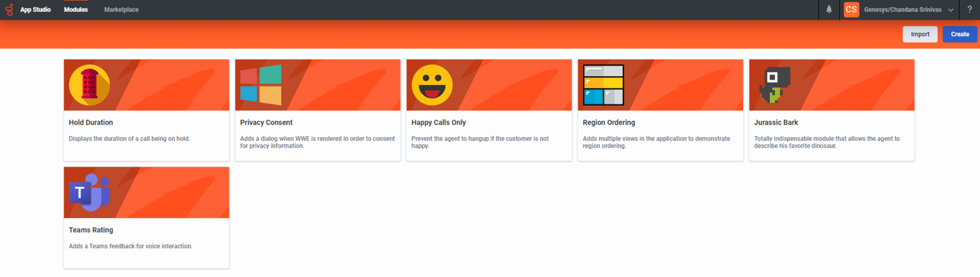The width and height of the screenshot is (980, 277).
Task: Switch to the Marketplace tab
Action: click(121, 10)
